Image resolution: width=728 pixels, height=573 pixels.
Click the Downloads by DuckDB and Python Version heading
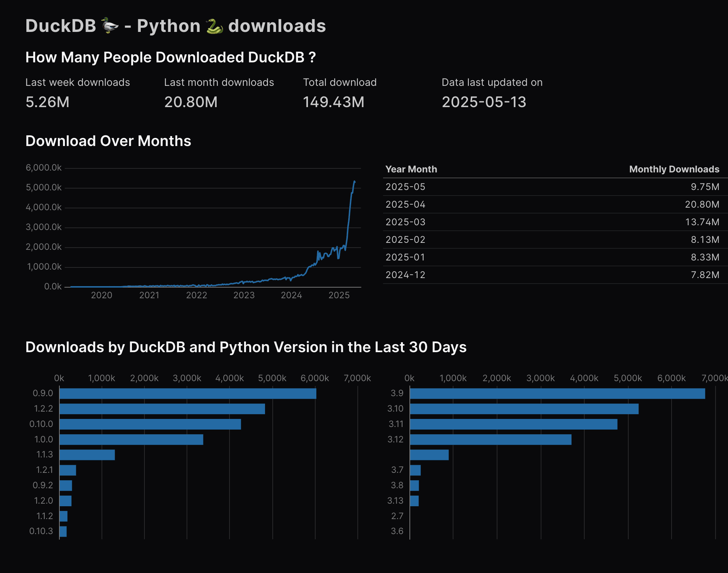246,347
